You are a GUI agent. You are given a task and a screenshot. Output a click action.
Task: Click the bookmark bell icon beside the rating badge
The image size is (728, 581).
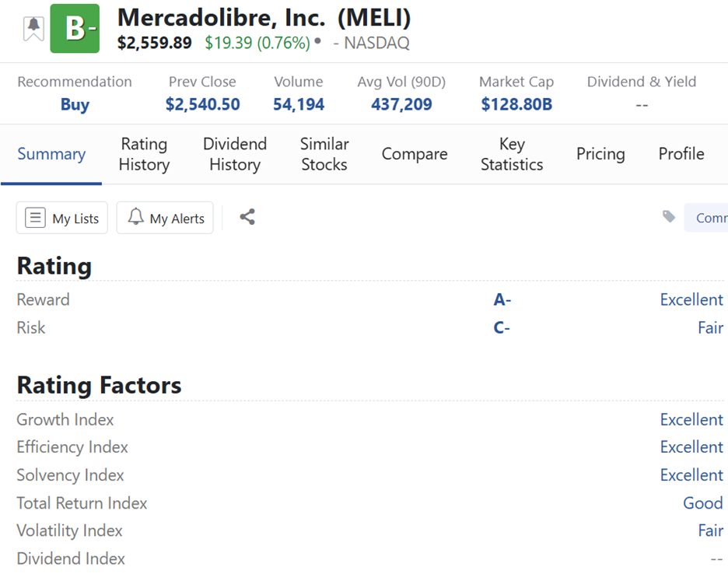pos(33,29)
